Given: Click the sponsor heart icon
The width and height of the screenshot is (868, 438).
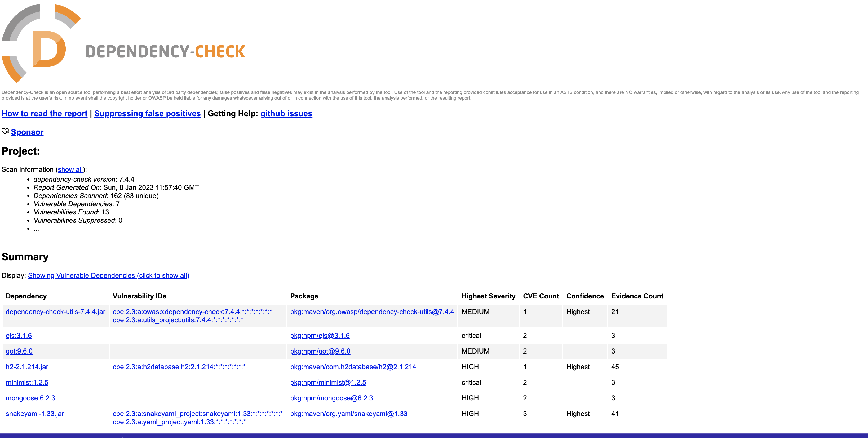Looking at the screenshot, I should [x=5, y=132].
